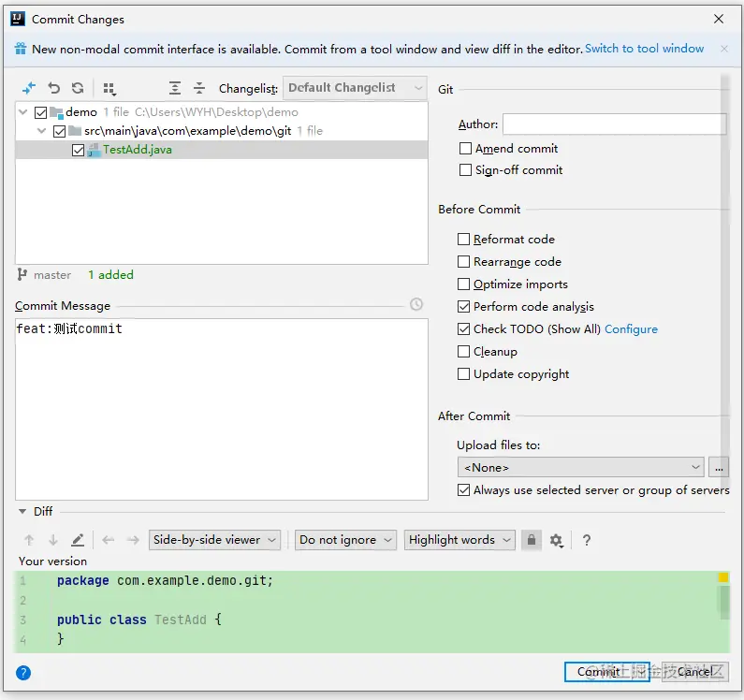Uncheck the demo root checkbox
744x700 pixels.
(41, 112)
